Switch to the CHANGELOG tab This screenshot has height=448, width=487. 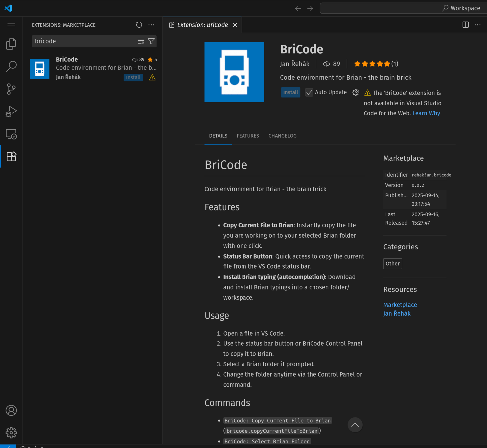point(282,136)
